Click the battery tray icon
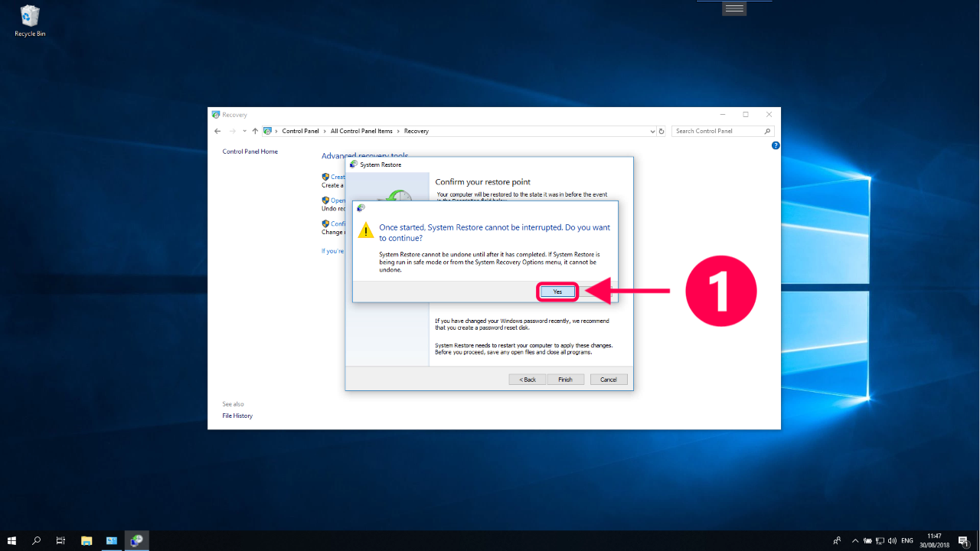The width and height of the screenshot is (980, 551). click(868, 540)
